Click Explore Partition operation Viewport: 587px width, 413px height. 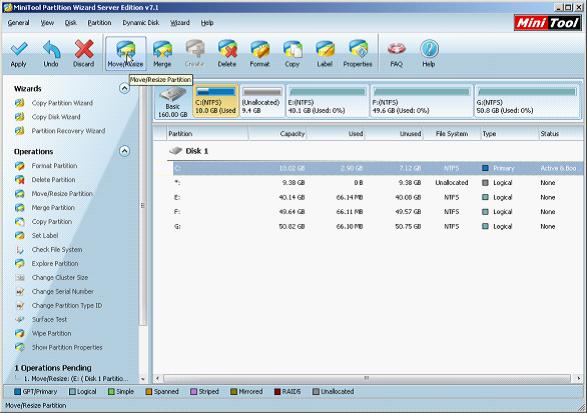[x=55, y=264]
